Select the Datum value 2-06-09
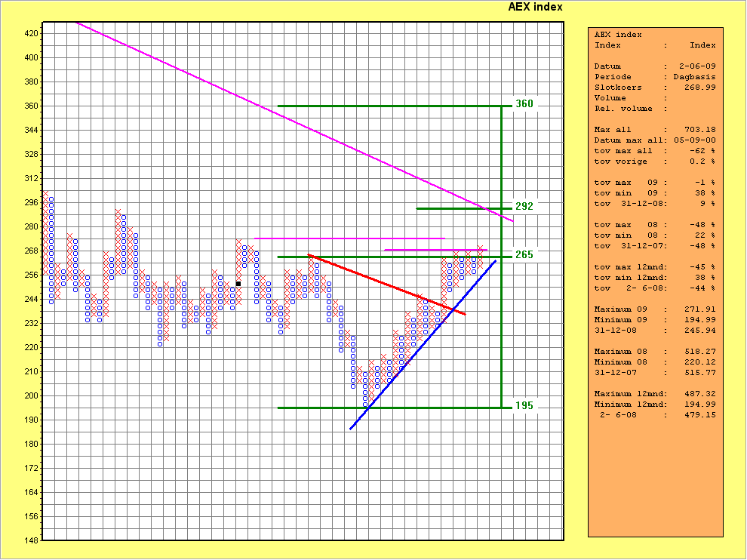747x560 pixels. [696, 66]
